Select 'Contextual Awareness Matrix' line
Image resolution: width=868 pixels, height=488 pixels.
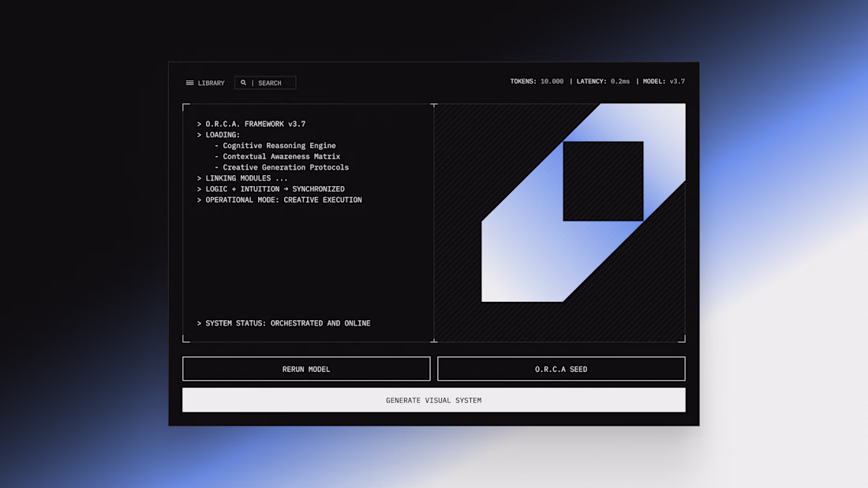coord(277,157)
